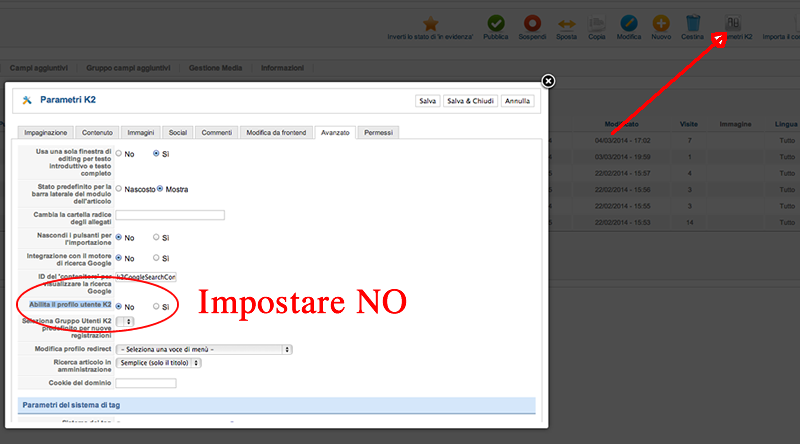Switch to the Modifica da frontend tab

[276, 133]
